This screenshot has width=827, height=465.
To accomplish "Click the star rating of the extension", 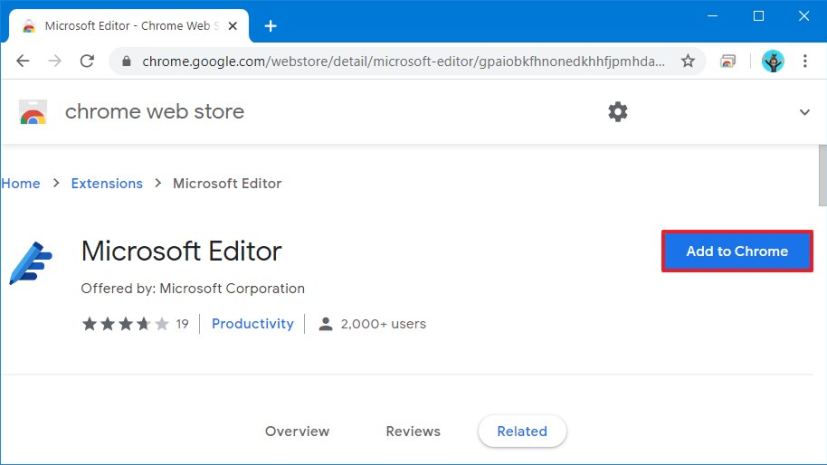I will coord(126,324).
